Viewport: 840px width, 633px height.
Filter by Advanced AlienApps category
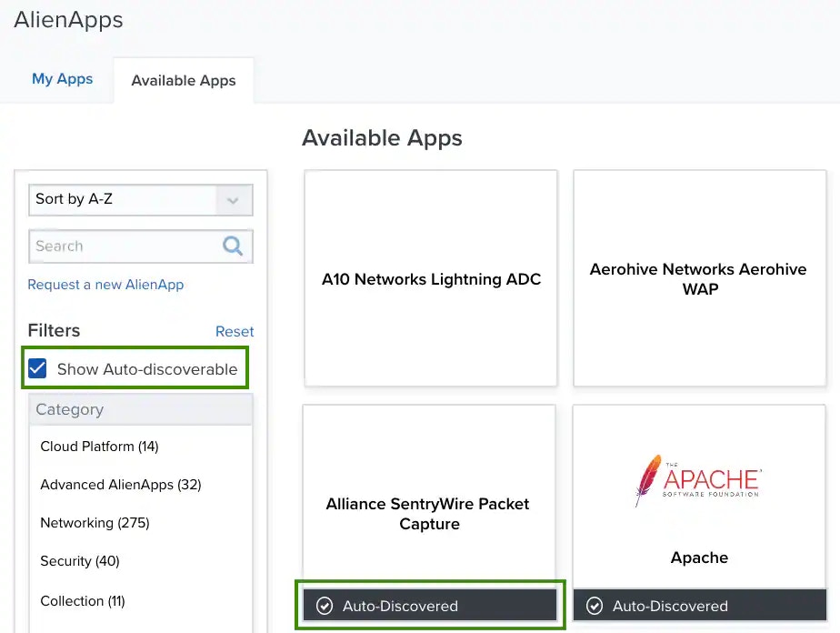pyautogui.click(x=121, y=485)
